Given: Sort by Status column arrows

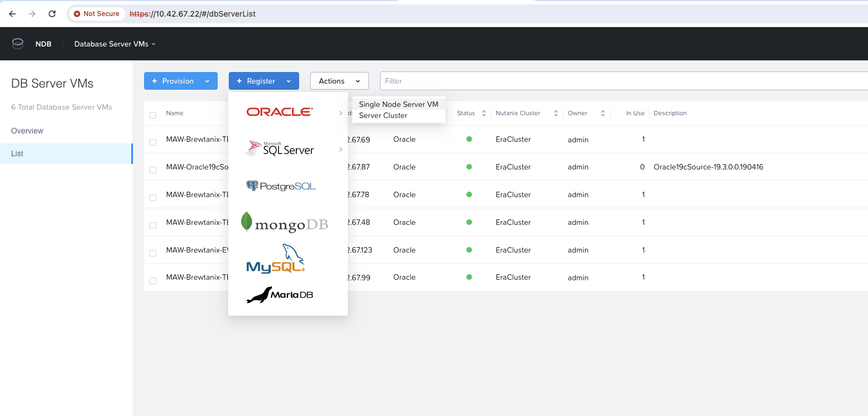Looking at the screenshot, I should 484,113.
